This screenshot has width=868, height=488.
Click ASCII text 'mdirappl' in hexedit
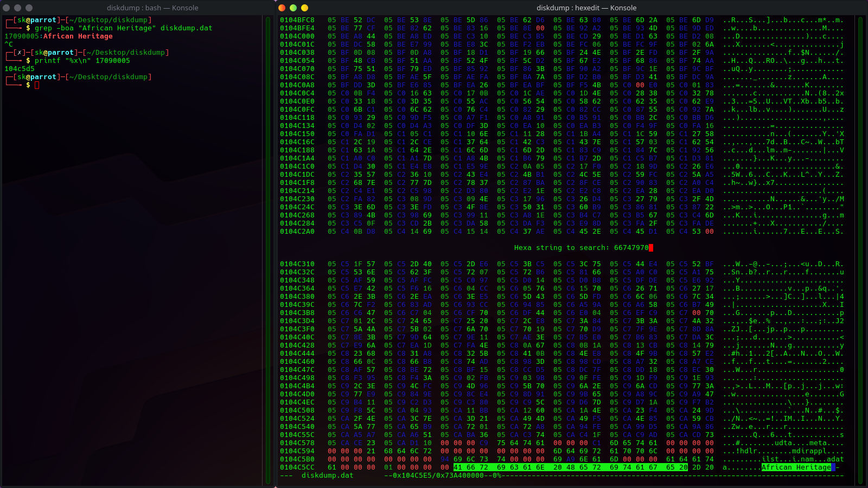[x=809, y=451]
